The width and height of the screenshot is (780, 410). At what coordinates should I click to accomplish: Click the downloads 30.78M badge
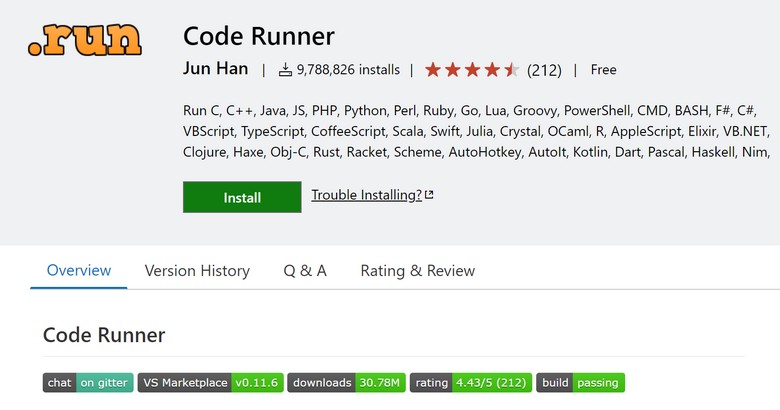tap(347, 383)
